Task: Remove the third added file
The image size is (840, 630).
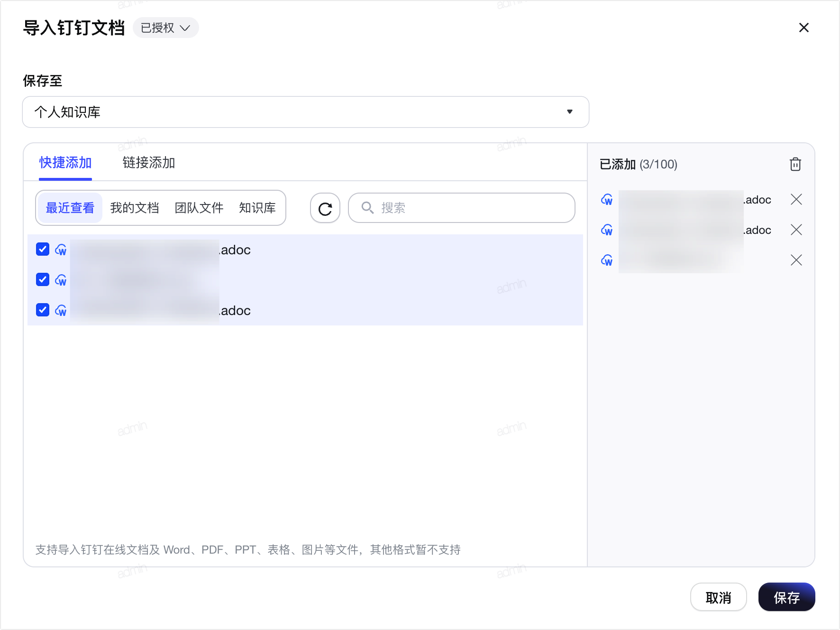Action: (x=796, y=260)
